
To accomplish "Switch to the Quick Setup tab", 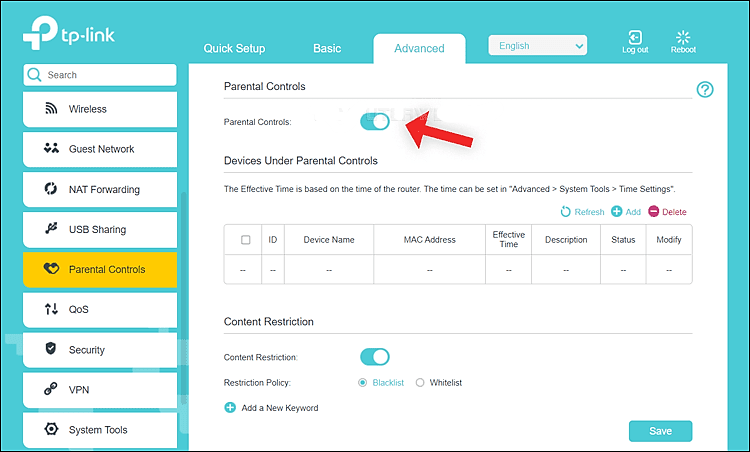I will pos(234,48).
